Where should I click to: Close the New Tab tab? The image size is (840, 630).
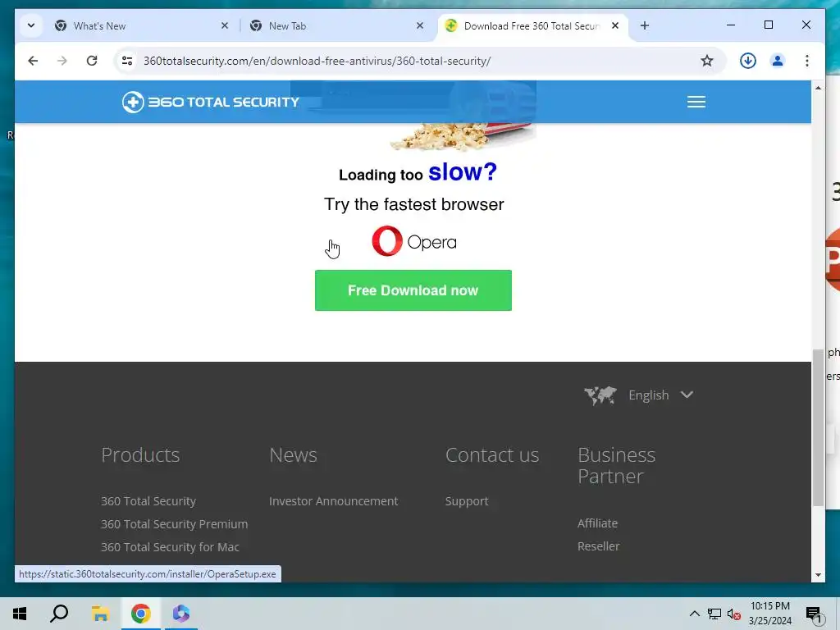(420, 25)
